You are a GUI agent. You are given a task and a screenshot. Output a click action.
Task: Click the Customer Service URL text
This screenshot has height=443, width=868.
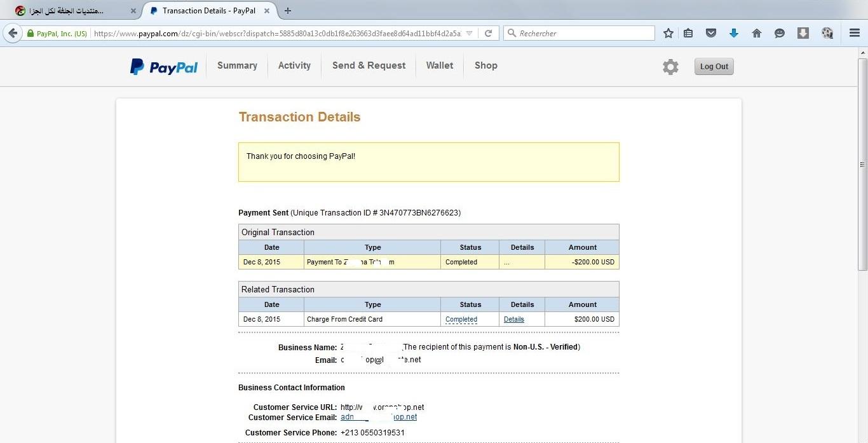pyautogui.click(x=382, y=407)
